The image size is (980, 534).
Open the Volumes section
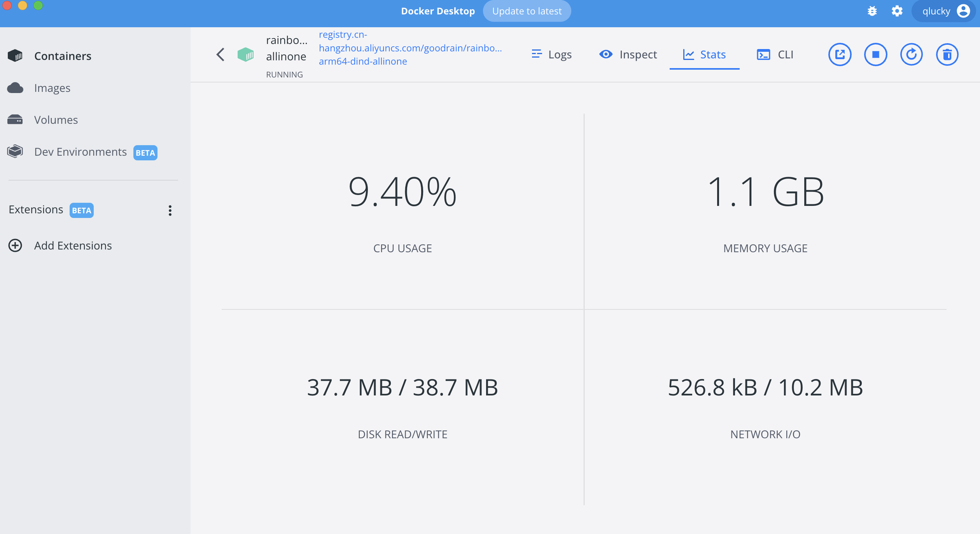[56, 120]
